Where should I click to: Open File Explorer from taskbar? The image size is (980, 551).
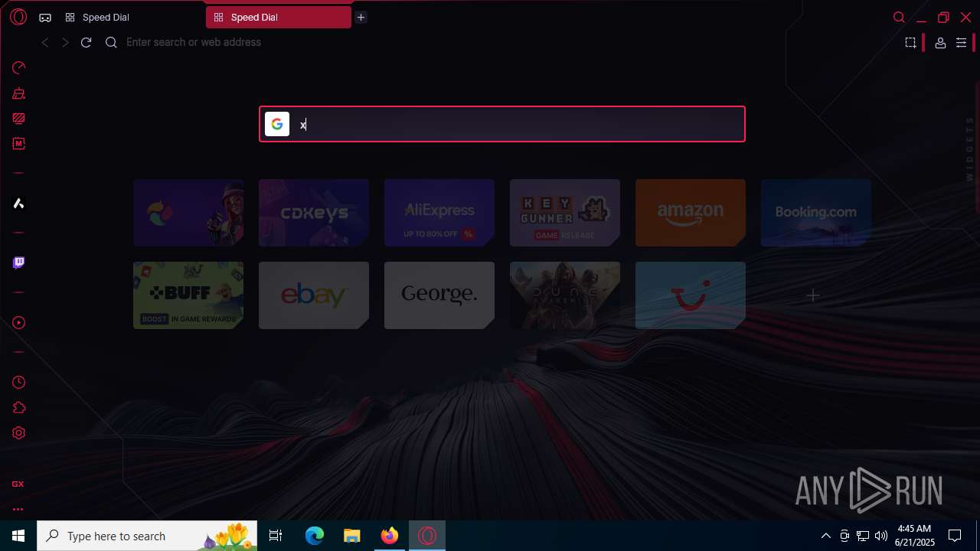click(x=351, y=536)
